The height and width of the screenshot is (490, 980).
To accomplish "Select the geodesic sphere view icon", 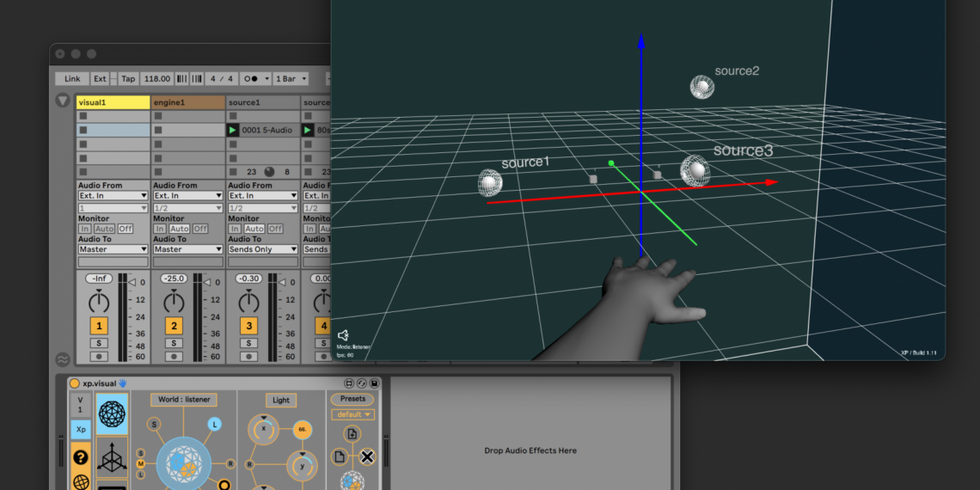I will 112,414.
